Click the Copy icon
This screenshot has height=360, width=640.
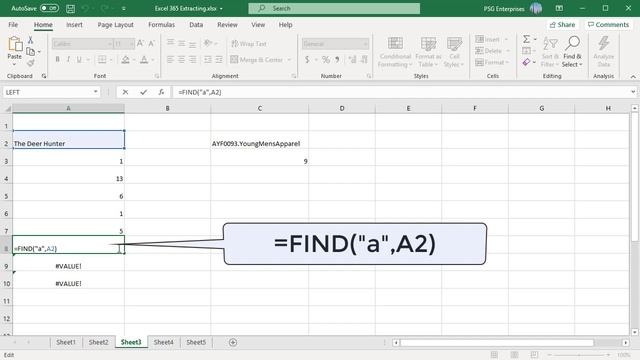(30, 51)
